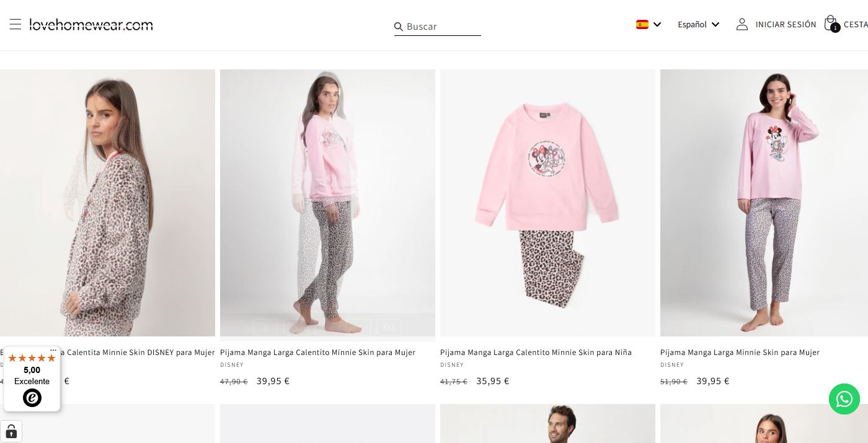Click INICIAR SESIÓN link

[x=786, y=24]
